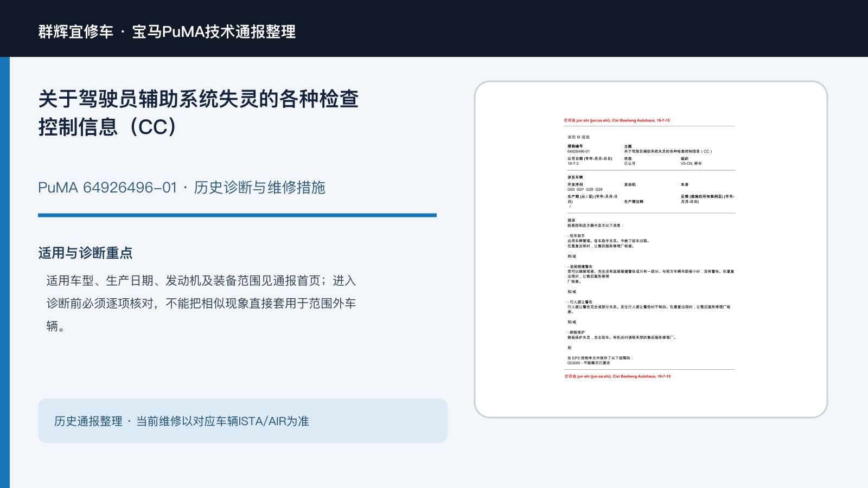Click the 状态 已认可 field in the document

(629, 161)
